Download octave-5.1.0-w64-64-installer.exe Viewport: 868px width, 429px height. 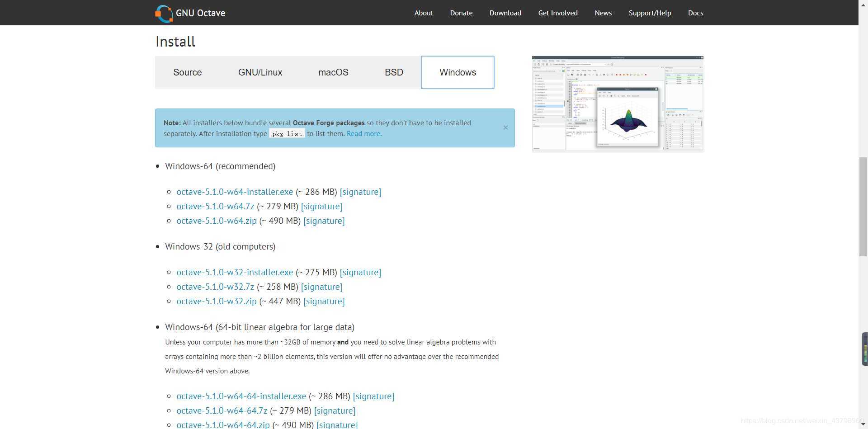[241, 396]
